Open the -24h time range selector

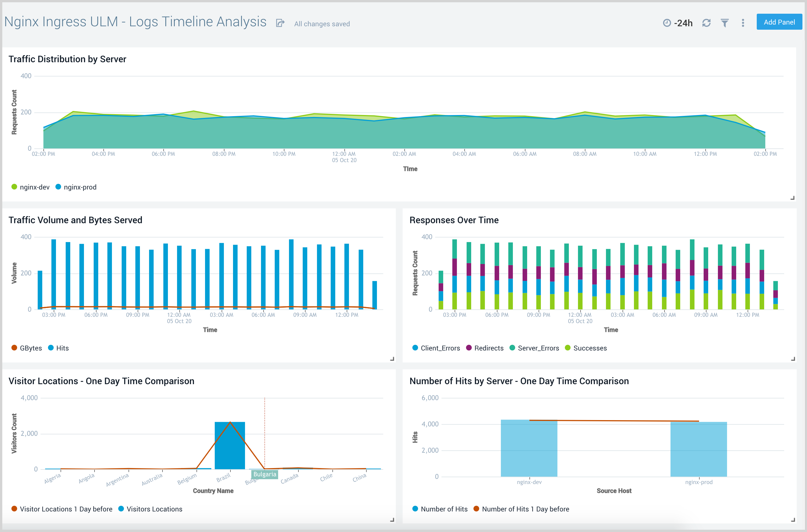tap(678, 23)
